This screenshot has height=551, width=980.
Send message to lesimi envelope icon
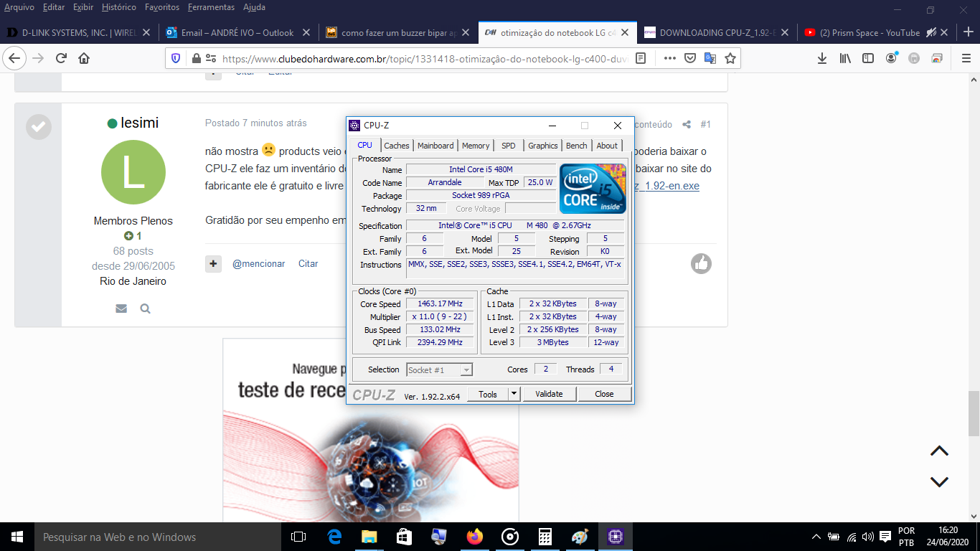point(121,309)
